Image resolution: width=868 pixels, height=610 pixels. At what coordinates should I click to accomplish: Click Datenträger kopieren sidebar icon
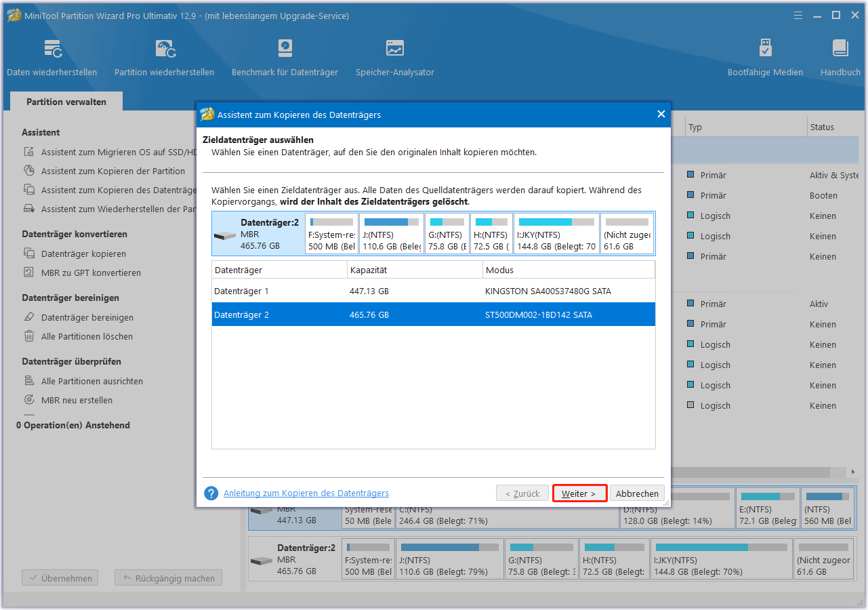[29, 254]
